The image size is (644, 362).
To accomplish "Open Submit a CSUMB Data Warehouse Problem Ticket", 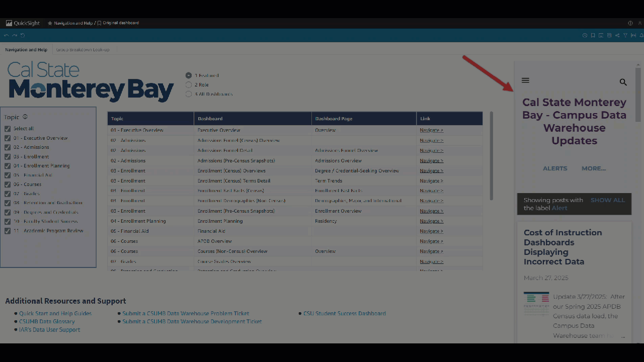I will click(186, 313).
